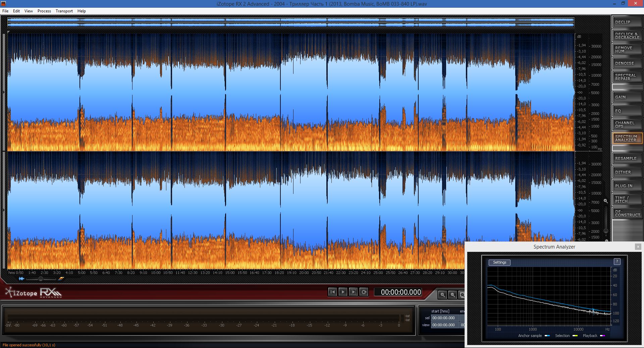Click the blue waveform view icon

21,279
